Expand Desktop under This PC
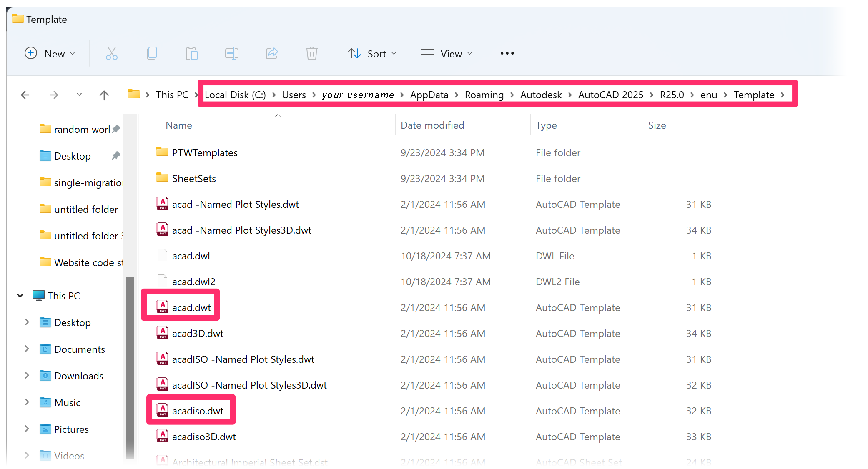The width and height of the screenshot is (868, 469). click(x=27, y=322)
